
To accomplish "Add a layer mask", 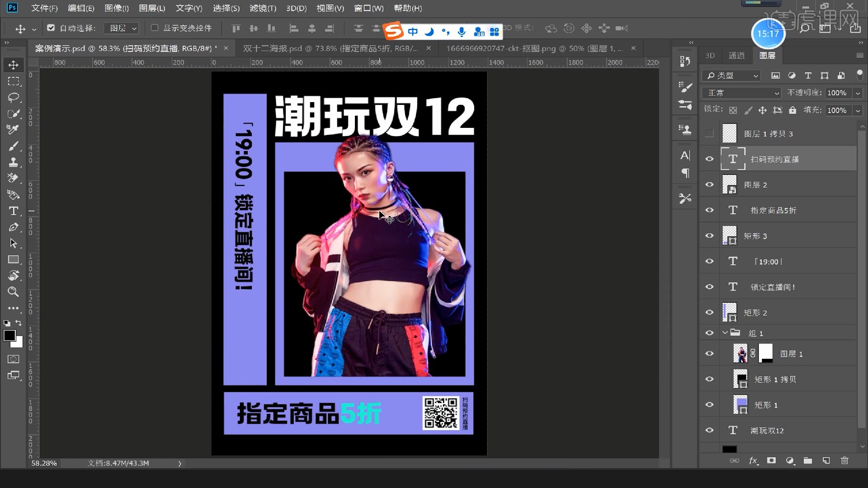I will [771, 460].
